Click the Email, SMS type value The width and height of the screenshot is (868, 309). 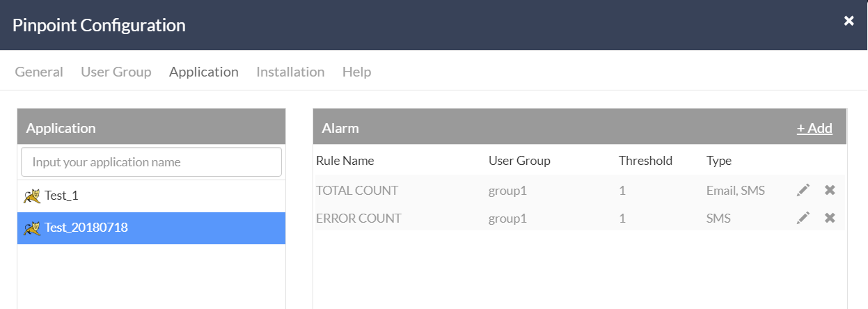[736, 190]
